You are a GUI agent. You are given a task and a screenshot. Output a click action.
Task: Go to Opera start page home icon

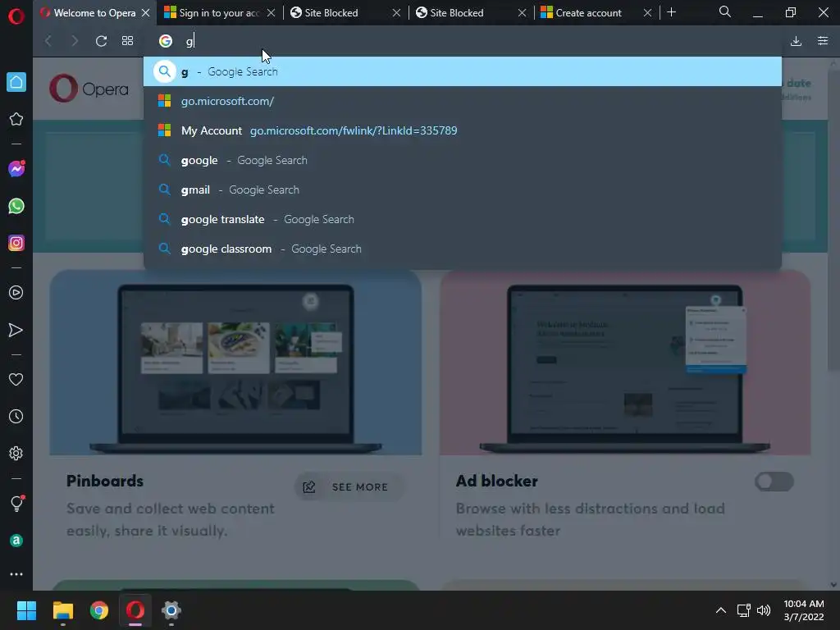click(x=16, y=82)
